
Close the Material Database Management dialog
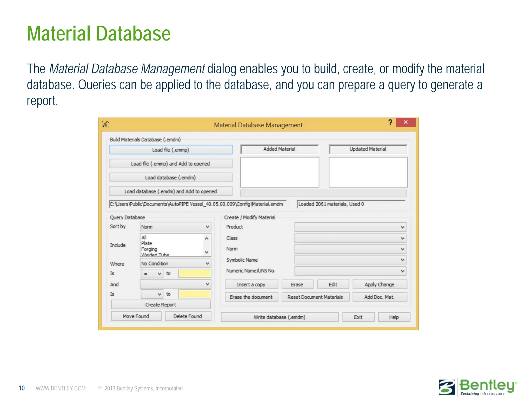[405, 122]
